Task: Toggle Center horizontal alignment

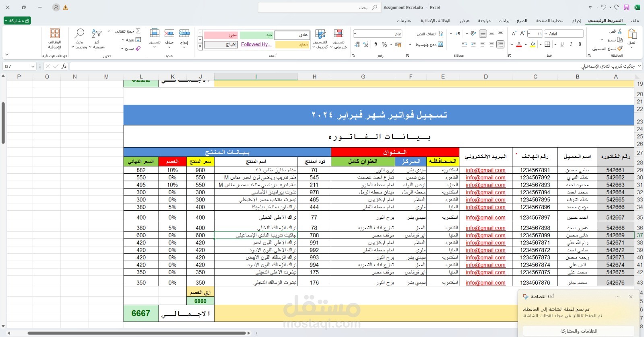Action: 491,44
